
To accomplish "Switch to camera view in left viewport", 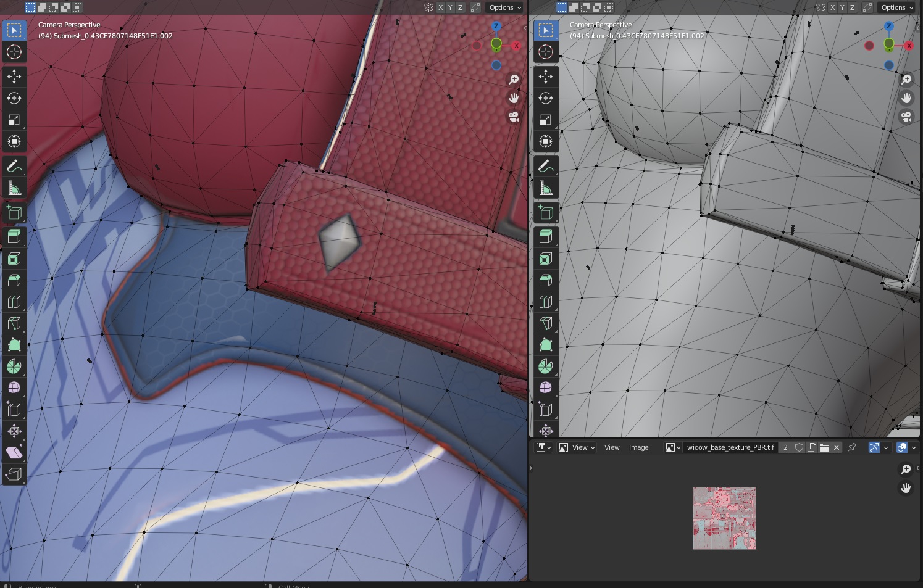I will click(514, 117).
